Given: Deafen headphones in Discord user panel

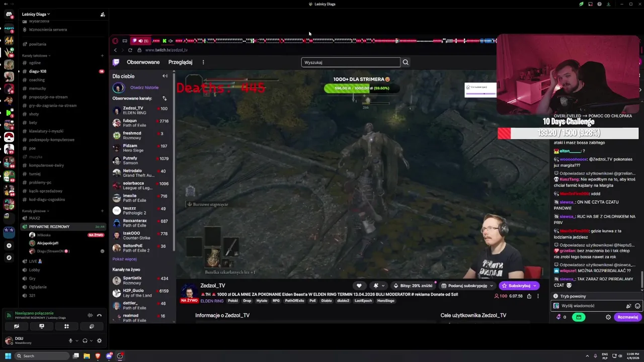Looking at the screenshot, I should pyautogui.click(x=85, y=340).
